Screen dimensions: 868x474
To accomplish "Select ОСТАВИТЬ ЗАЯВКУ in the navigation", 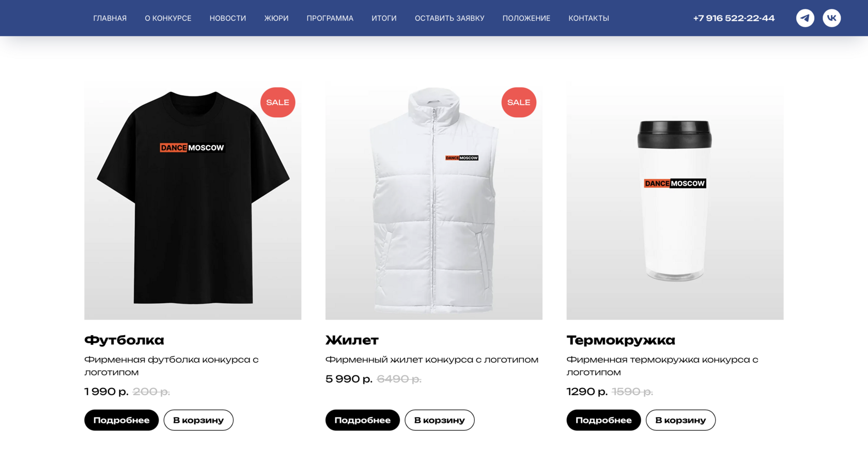I will pos(450,18).
